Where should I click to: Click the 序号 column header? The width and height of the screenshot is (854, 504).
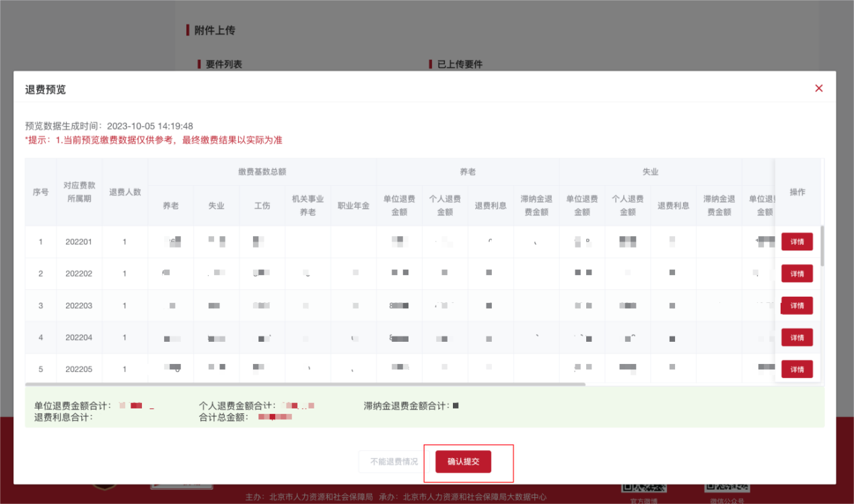40,192
